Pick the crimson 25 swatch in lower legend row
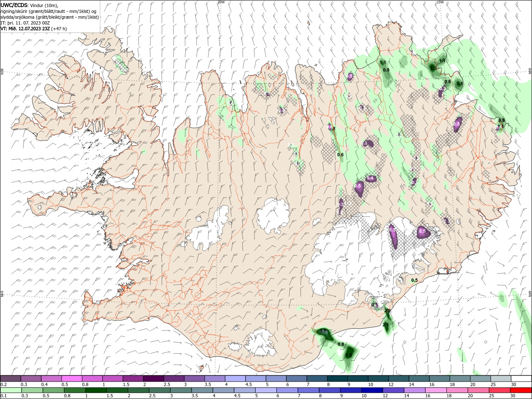Viewport: 532px width, 399px height. (x=500, y=390)
